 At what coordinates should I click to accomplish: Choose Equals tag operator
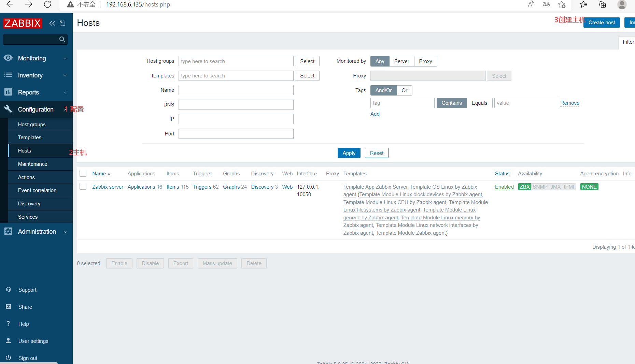[x=480, y=103]
